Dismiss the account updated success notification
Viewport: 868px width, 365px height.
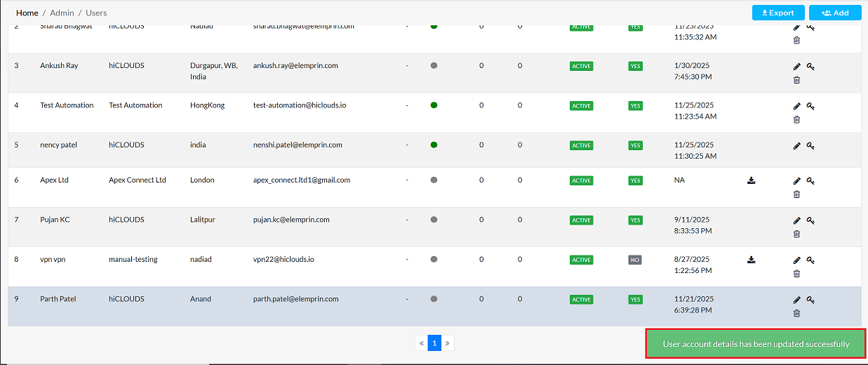tap(756, 344)
